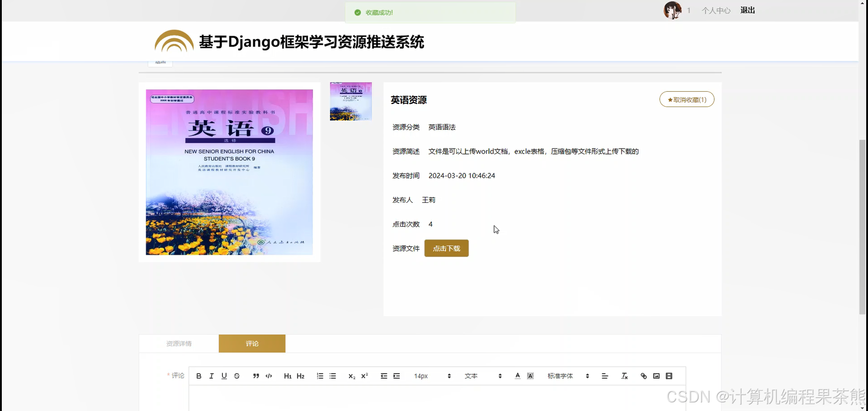Apply Heading 2 (H2) style

pyautogui.click(x=301, y=376)
